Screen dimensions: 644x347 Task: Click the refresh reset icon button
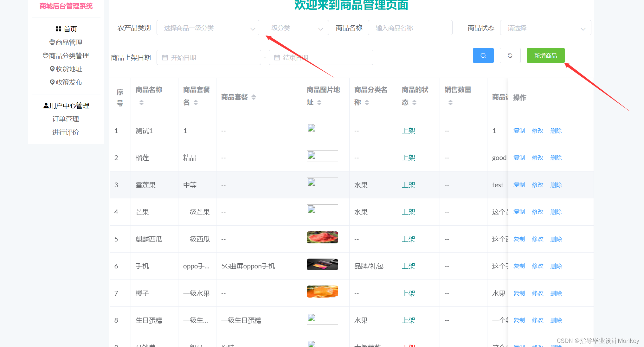pos(510,55)
